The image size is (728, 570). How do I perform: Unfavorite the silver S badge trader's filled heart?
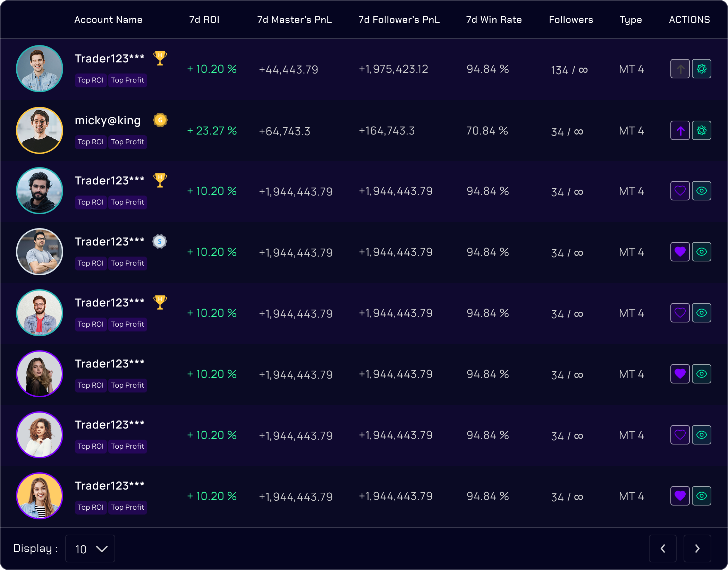click(680, 252)
